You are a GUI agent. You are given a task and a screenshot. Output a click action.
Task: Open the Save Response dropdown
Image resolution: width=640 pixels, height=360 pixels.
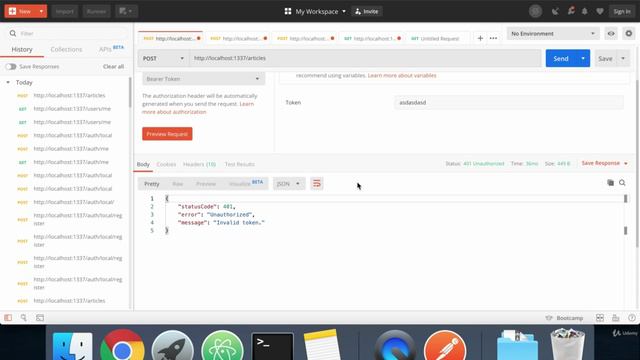pos(604,163)
